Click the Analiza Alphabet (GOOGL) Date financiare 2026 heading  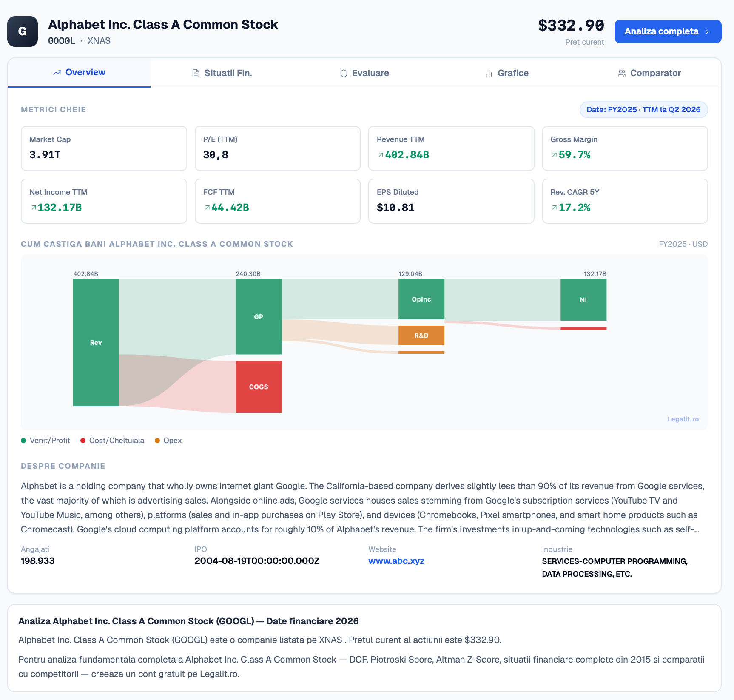[188, 621]
